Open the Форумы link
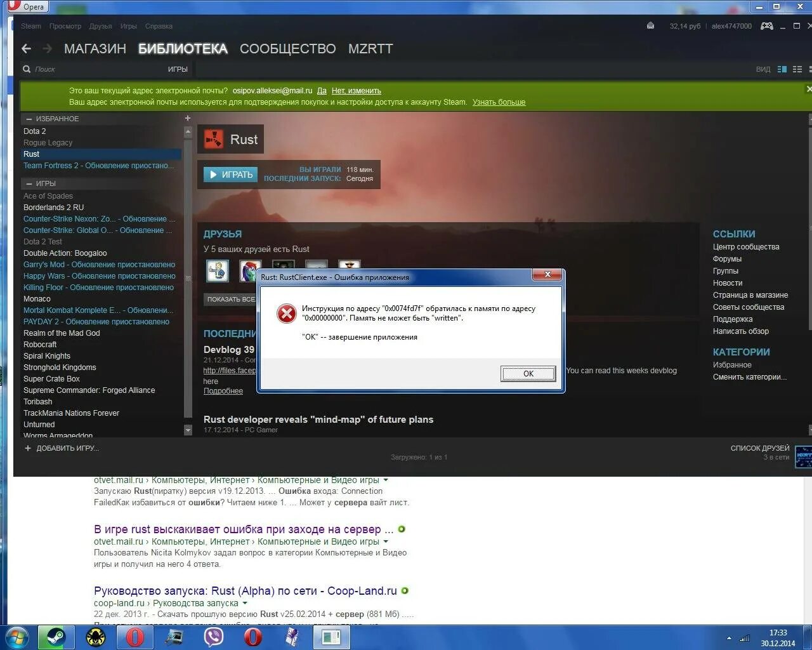 [x=727, y=259]
